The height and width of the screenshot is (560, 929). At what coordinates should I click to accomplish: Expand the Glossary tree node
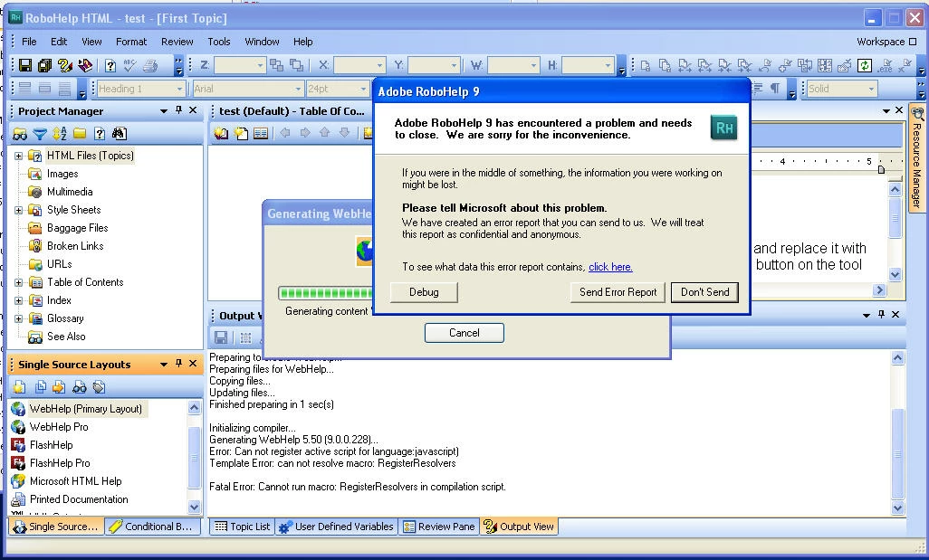[x=18, y=318]
